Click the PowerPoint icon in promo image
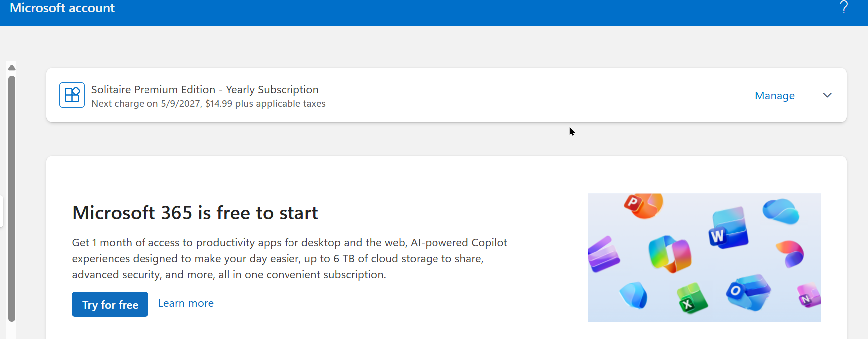Screen dimensions: 868x339 (x=643, y=205)
